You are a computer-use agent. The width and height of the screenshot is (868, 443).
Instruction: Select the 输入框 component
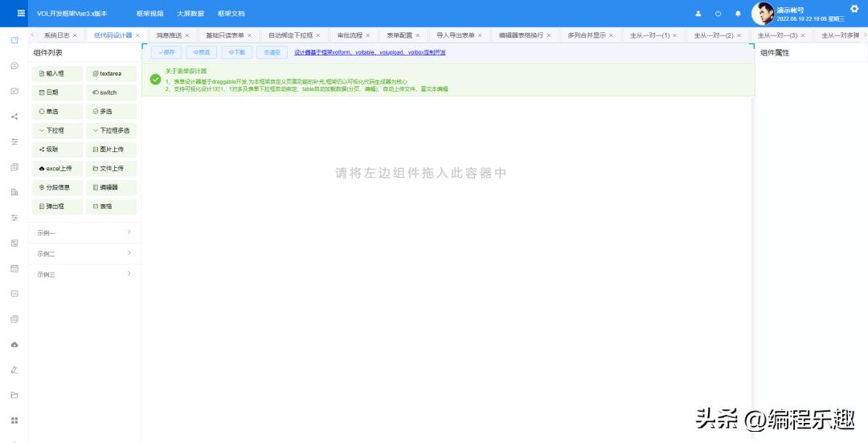pyautogui.click(x=58, y=74)
